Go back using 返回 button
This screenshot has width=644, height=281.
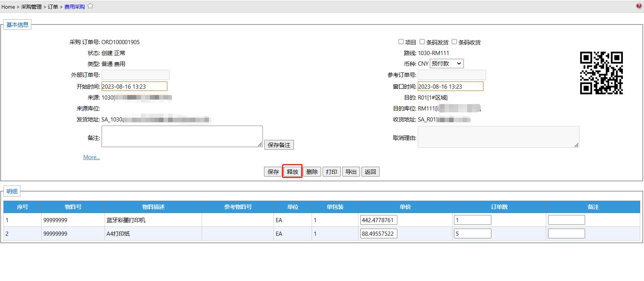[371, 172]
